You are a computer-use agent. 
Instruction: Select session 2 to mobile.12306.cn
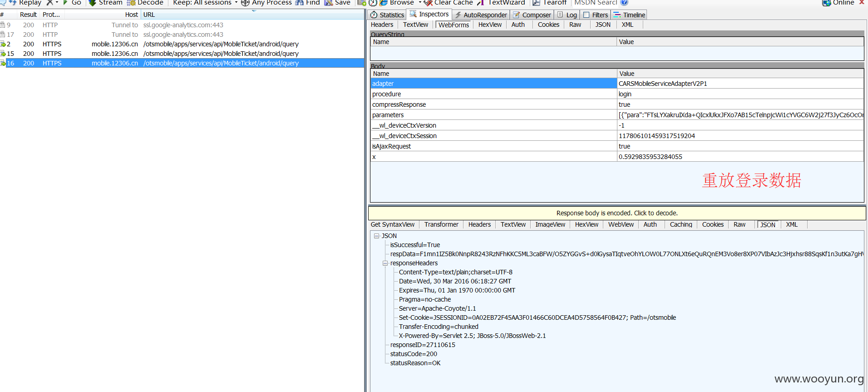coord(182,44)
